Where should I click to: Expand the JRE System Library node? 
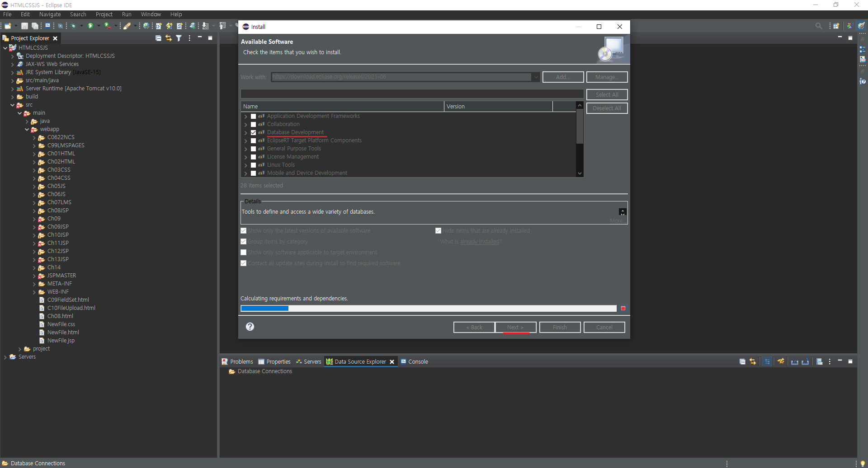click(12, 72)
